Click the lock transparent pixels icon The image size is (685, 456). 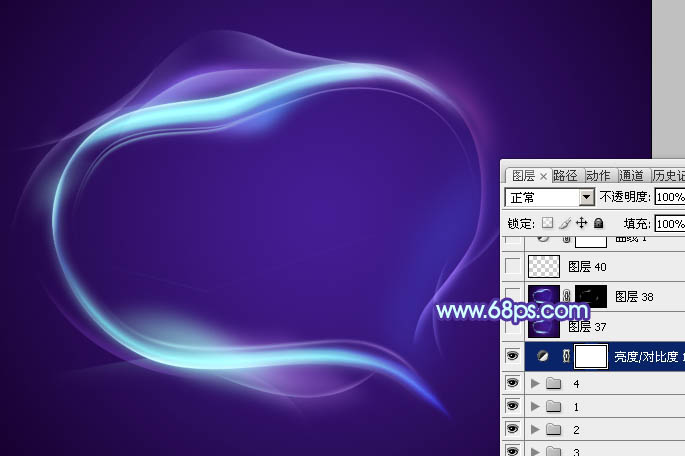[547, 223]
